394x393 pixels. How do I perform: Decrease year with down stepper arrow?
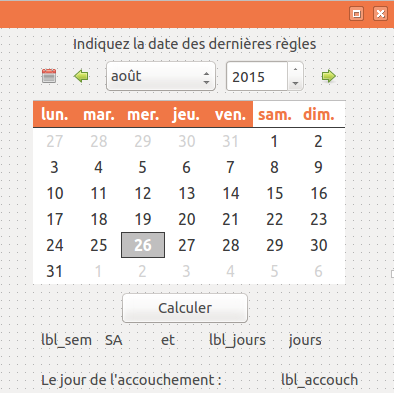tap(295, 83)
